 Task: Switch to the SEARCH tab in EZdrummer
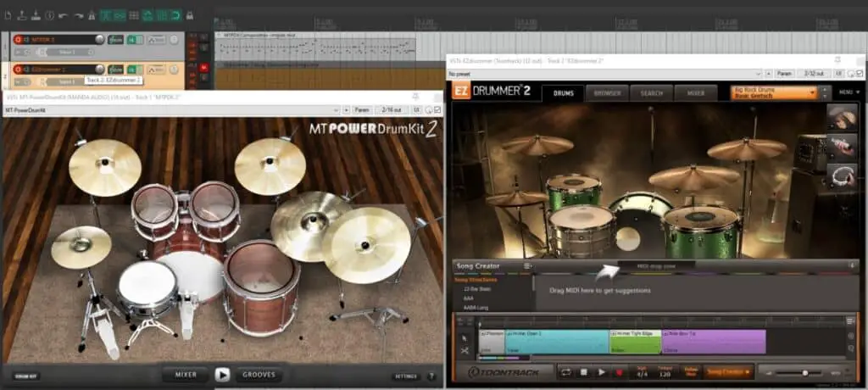click(x=652, y=93)
